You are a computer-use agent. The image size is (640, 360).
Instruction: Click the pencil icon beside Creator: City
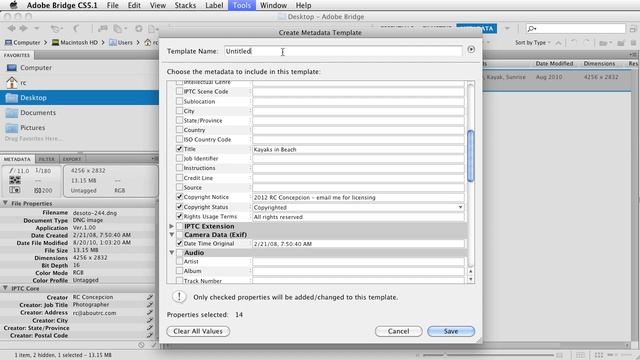pyautogui.click(x=150, y=320)
